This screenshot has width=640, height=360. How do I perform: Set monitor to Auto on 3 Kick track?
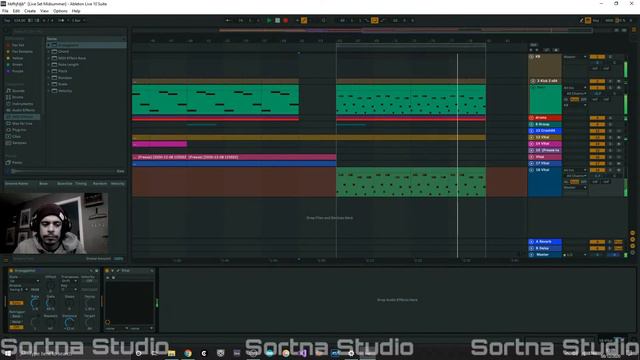pos(574,99)
